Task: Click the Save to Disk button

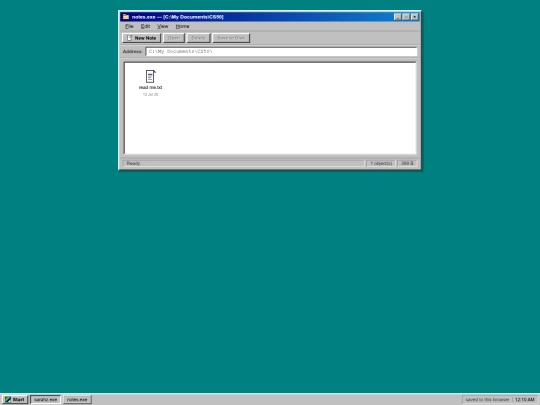Action: pos(231,38)
